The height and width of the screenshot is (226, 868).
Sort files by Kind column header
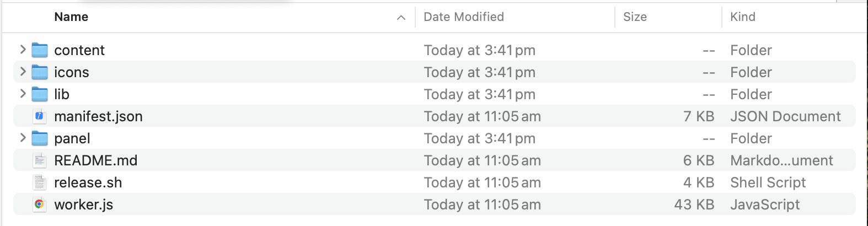pyautogui.click(x=743, y=17)
